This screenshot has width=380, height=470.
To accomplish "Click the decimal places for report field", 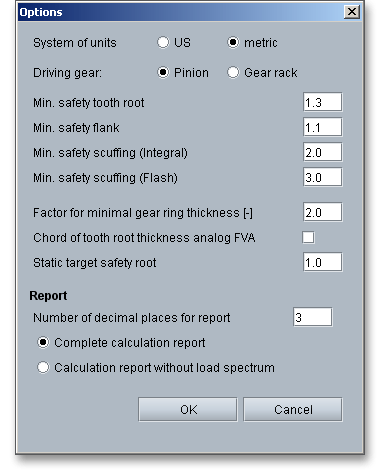I will pyautogui.click(x=313, y=317).
